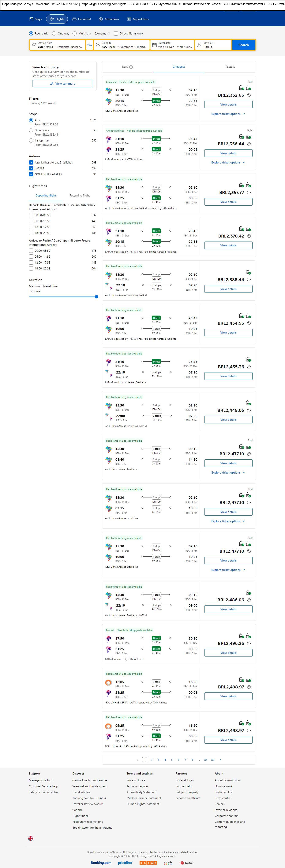Viewport: 285px width, 868px height.
Task: Enable the Direct flights only checkbox
Action: [116, 33]
